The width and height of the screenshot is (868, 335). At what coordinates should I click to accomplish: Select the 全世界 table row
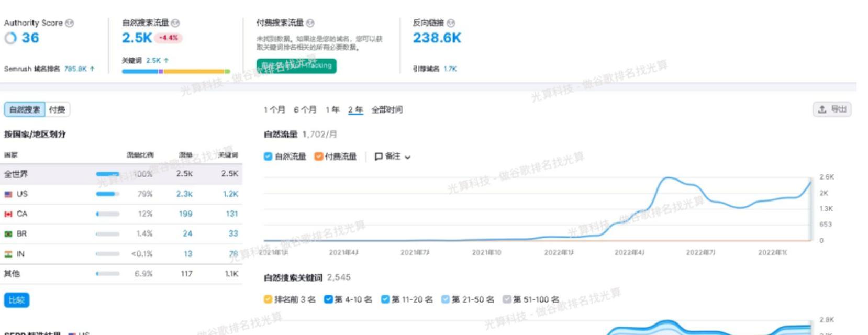point(121,174)
